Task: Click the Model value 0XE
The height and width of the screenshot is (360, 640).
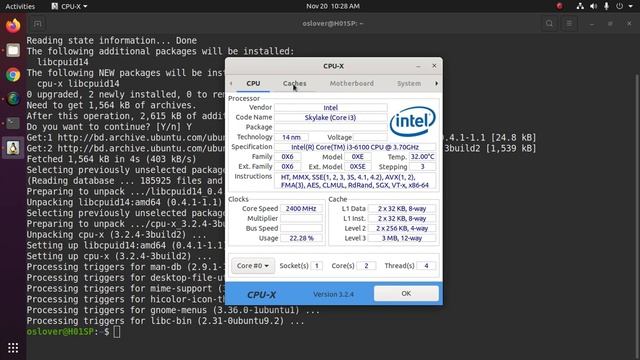Action: point(358,157)
